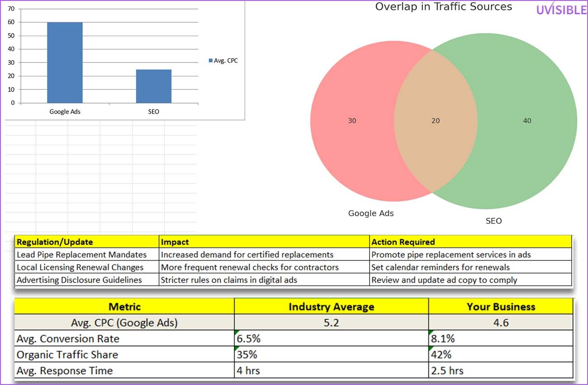Click SEO label under Venn diagram
588x385 pixels.
(x=493, y=221)
